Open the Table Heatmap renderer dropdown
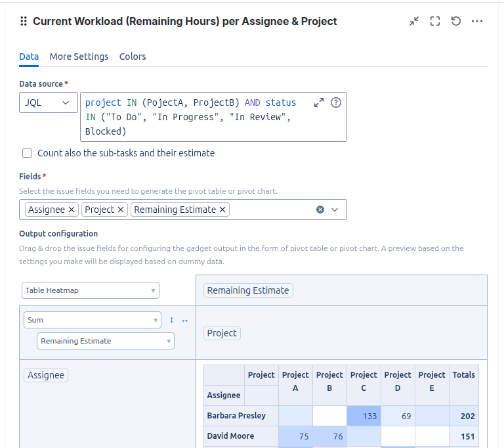The image size is (504, 448). (91, 290)
